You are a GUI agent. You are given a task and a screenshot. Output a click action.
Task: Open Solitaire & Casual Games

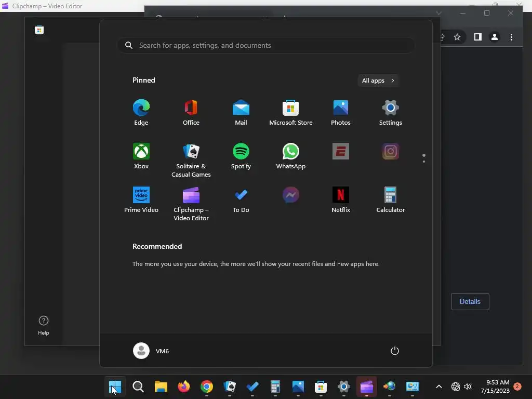tap(191, 160)
